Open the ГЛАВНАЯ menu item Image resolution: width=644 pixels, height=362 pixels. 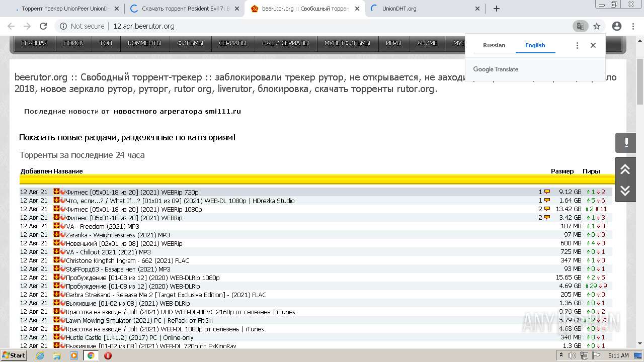point(34,43)
